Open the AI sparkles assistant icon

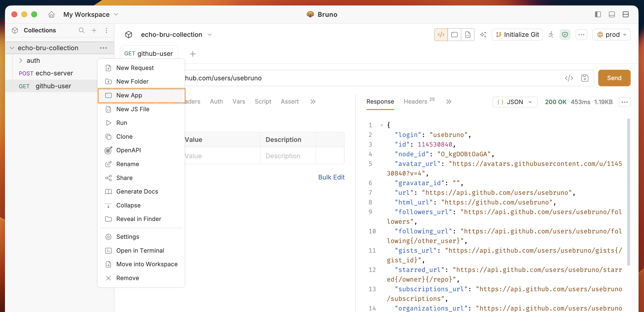[x=483, y=35]
